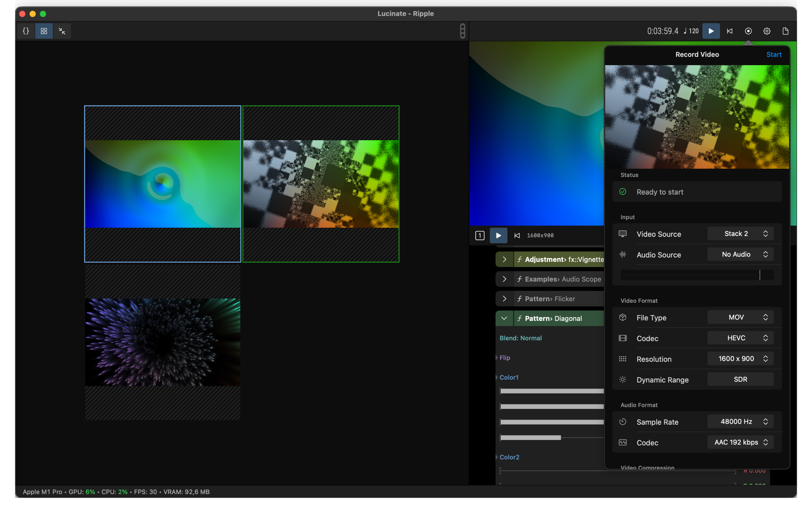Expand the Adjustment fx::Vignette layer
Viewport: 812px width, 508px height.
pos(504,259)
